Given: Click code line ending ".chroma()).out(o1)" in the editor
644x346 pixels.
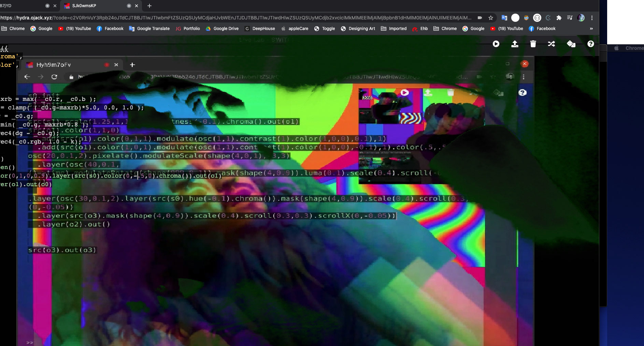Looking at the screenshot, I should click(x=111, y=176).
